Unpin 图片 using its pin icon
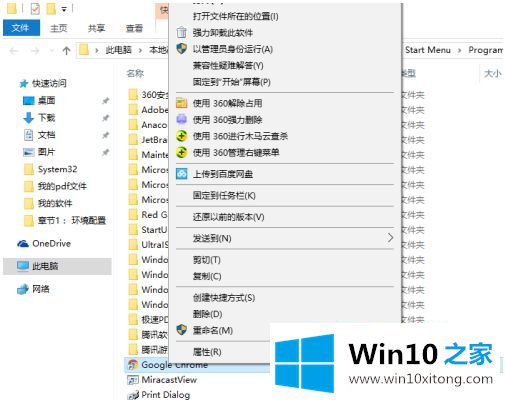Screen dimensions: 505x405 coord(105,152)
